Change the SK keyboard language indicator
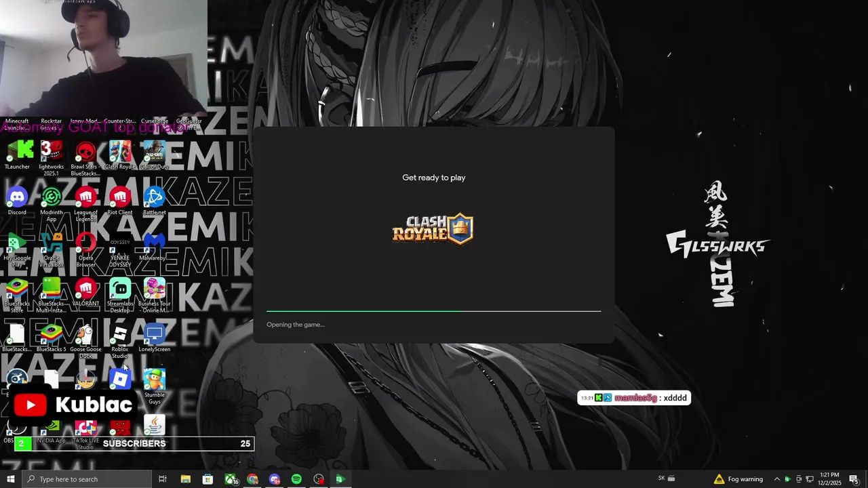868x488 pixels. pos(662,479)
